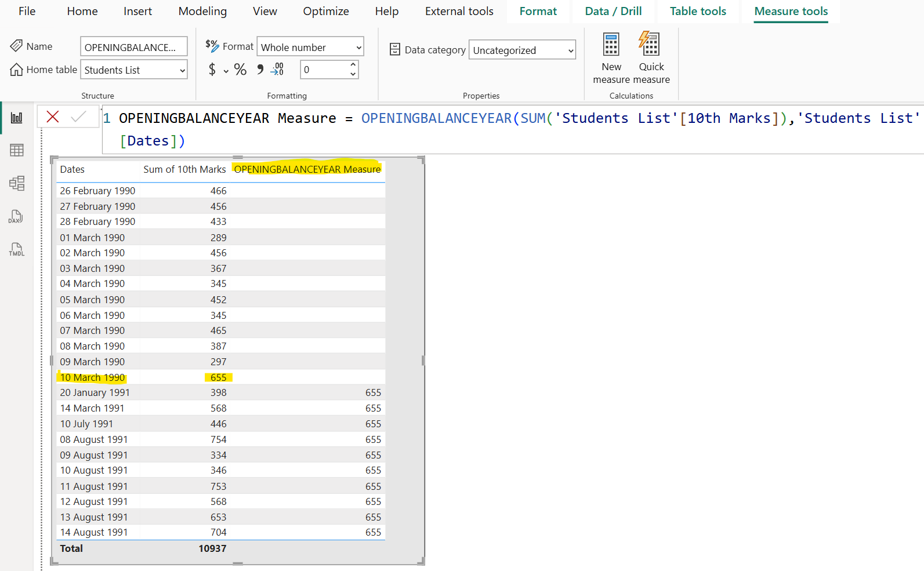Click into the DAX formula bar
Viewport: 924px width, 571px height.
coord(513,129)
